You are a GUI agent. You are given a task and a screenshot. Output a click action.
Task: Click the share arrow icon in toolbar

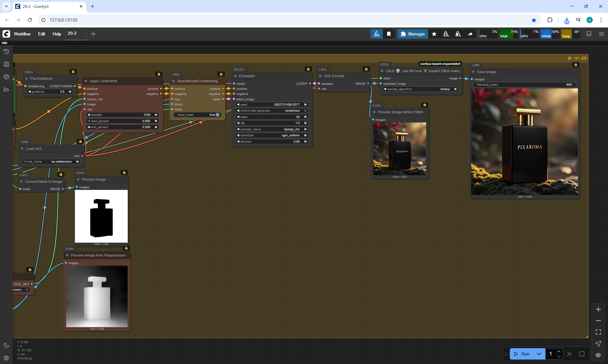click(x=470, y=34)
